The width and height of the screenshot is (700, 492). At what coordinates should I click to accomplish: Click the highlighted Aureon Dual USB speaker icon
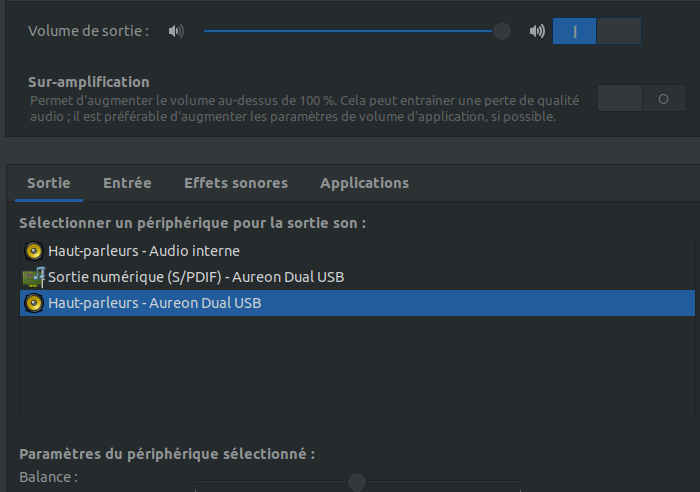[x=33, y=302]
